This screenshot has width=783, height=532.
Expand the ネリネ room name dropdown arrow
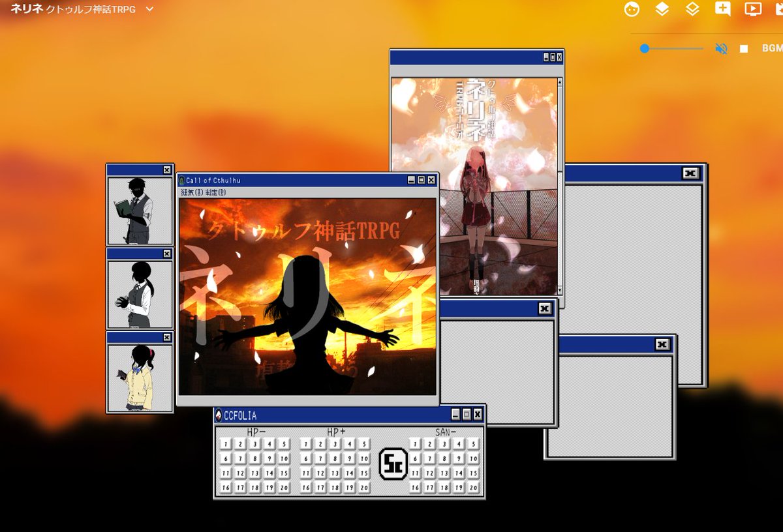click(x=149, y=9)
